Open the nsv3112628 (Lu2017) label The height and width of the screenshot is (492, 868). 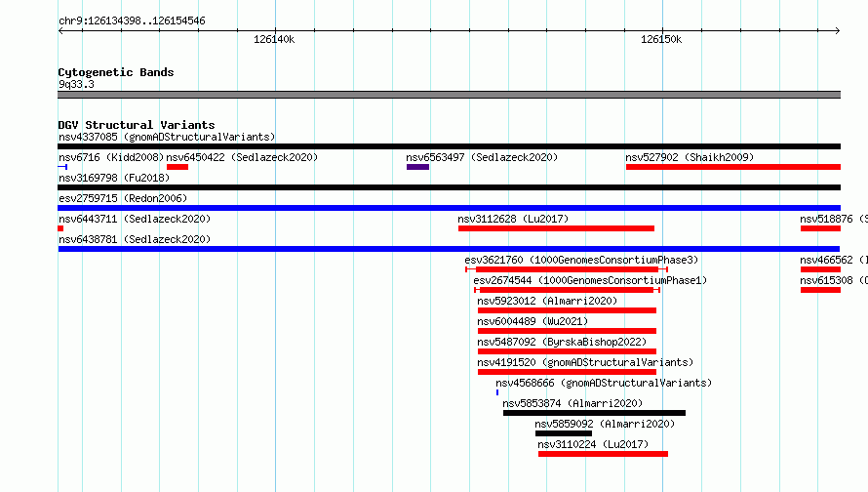(513, 219)
